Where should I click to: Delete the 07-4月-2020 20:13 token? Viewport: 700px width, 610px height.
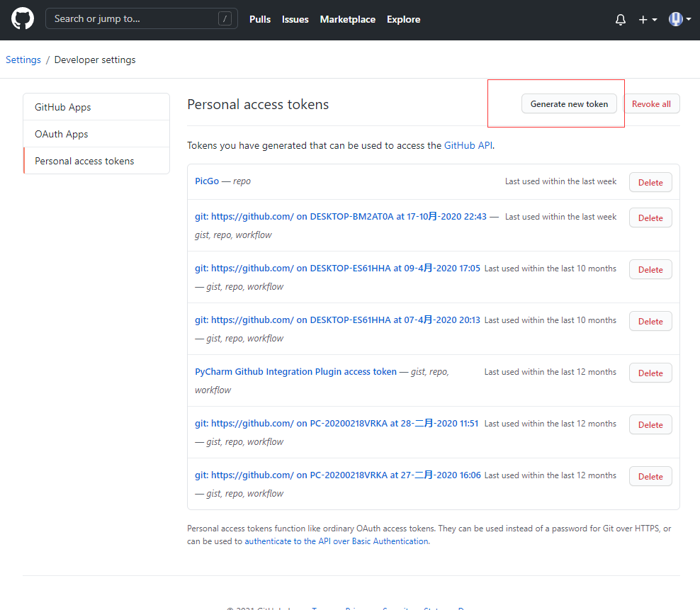click(x=650, y=321)
